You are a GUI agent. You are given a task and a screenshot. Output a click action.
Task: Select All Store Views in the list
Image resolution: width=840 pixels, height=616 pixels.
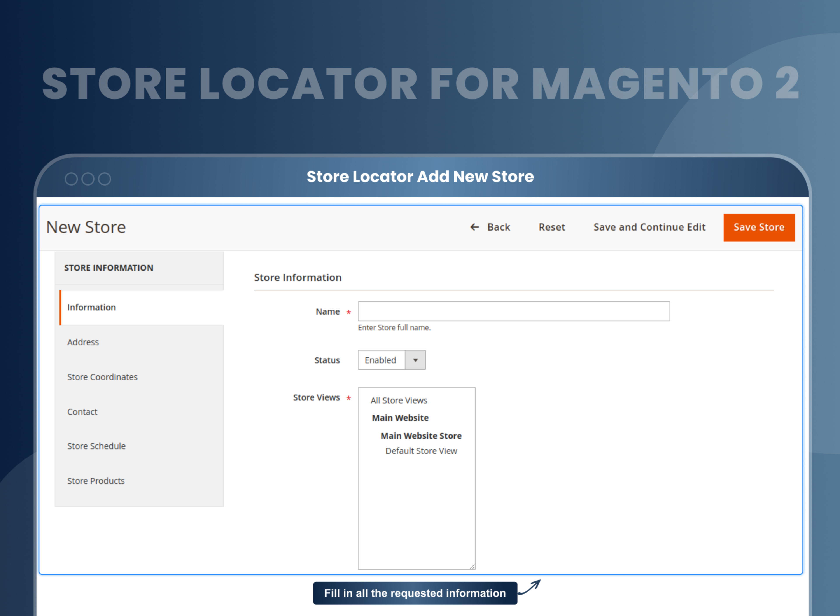pos(398,400)
